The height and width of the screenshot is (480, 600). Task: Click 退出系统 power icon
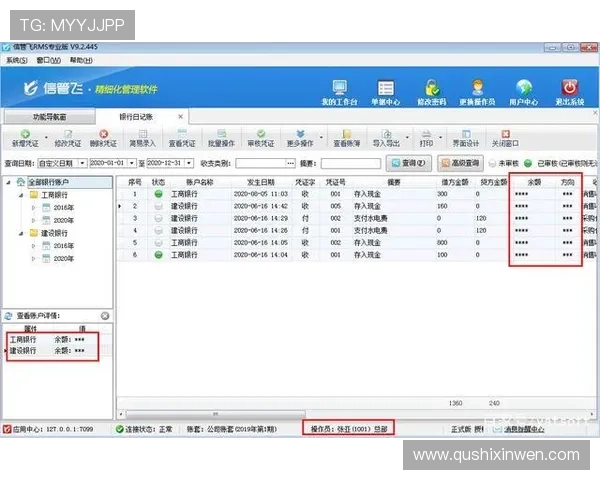tap(569, 88)
